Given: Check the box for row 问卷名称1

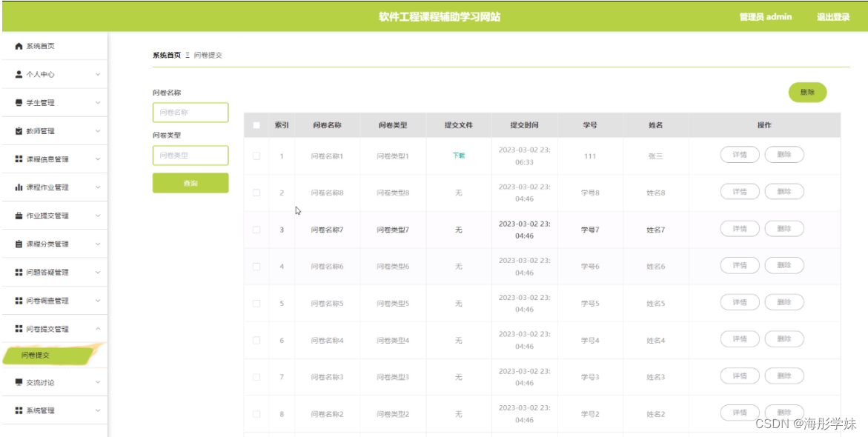Looking at the screenshot, I should click(x=256, y=156).
